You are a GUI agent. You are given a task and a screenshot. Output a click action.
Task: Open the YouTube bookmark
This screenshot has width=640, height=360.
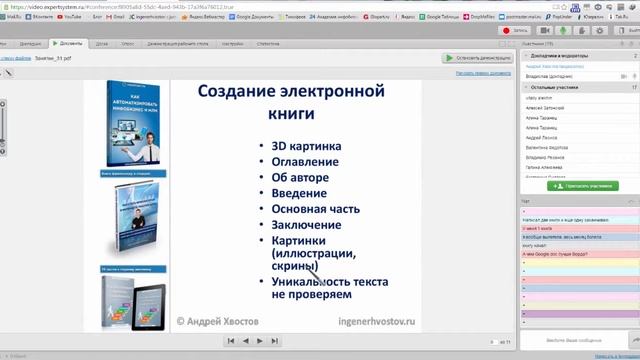tap(69, 17)
